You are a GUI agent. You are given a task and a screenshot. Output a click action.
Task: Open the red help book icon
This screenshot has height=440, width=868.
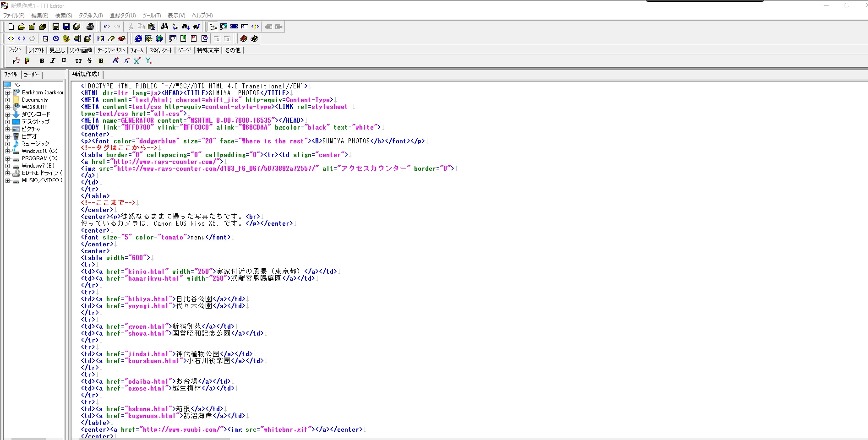(244, 38)
